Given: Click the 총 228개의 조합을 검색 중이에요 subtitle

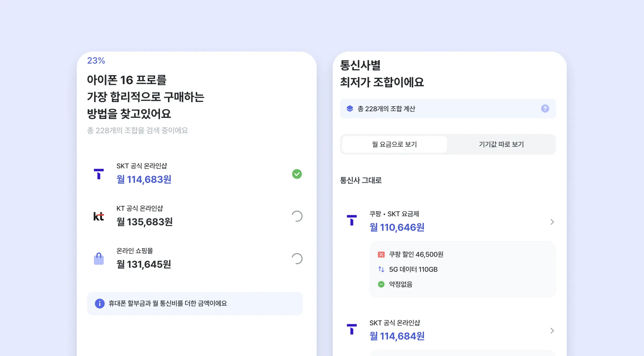Looking at the screenshot, I should (x=137, y=130).
